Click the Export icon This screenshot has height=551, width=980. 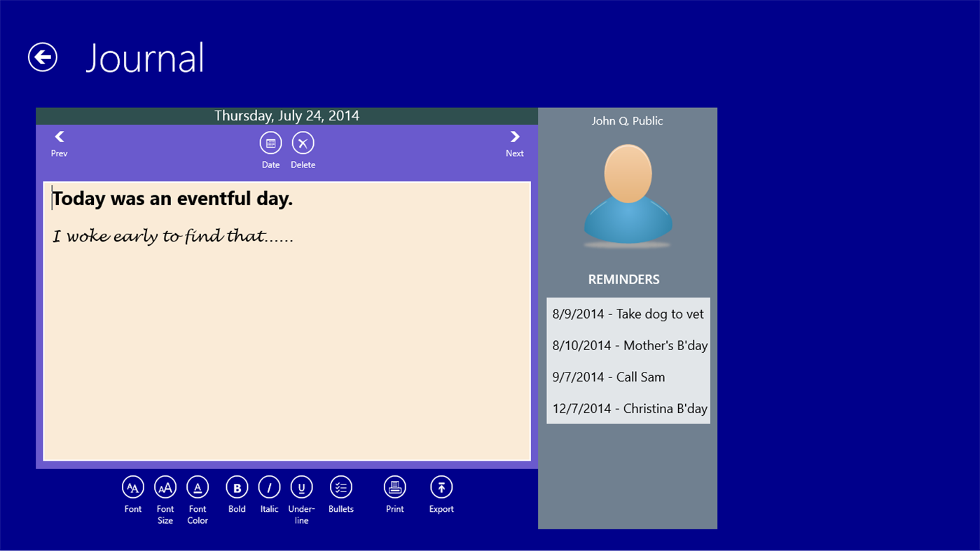441,486
